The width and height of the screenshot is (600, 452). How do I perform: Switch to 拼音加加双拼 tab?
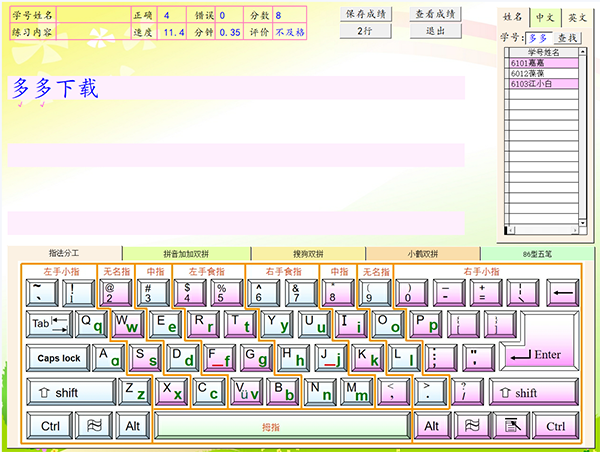(186, 253)
